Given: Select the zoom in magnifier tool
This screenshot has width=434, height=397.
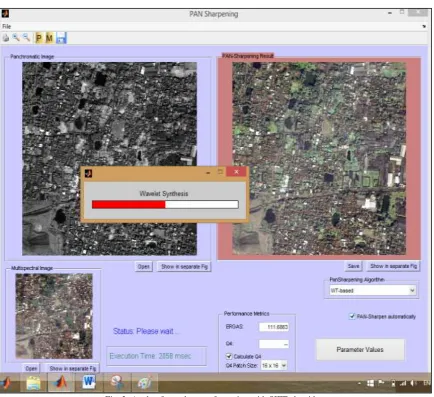Looking at the screenshot, I should (16, 38).
